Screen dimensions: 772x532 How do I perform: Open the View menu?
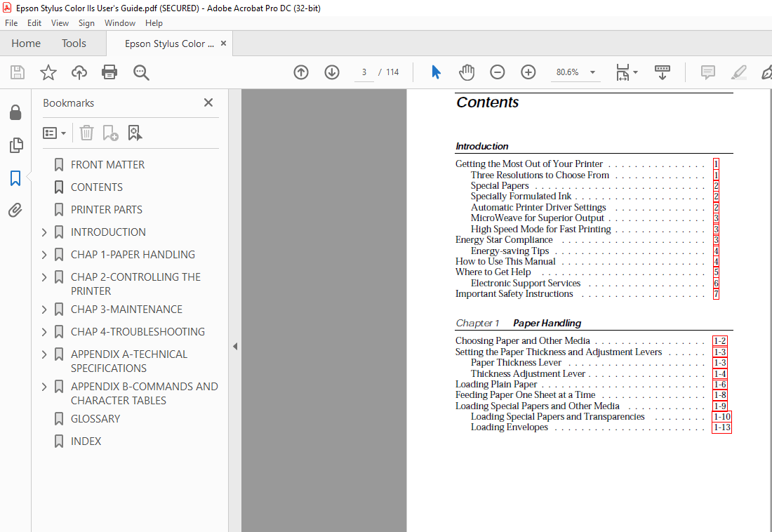pos(60,23)
